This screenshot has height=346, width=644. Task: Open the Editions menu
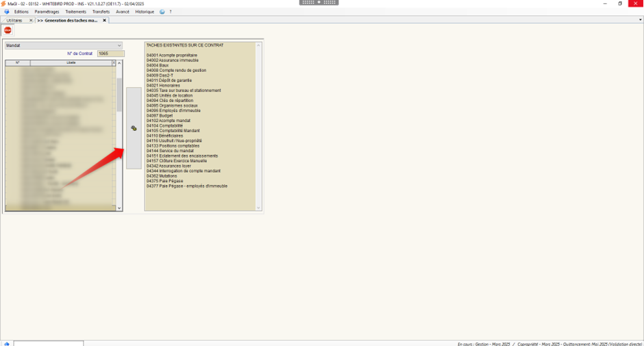pyautogui.click(x=21, y=12)
